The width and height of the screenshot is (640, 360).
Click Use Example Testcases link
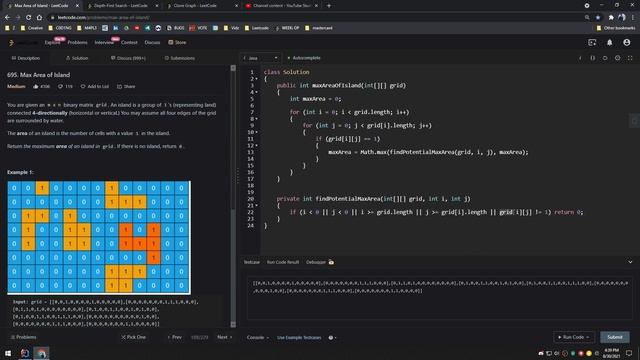point(299,338)
